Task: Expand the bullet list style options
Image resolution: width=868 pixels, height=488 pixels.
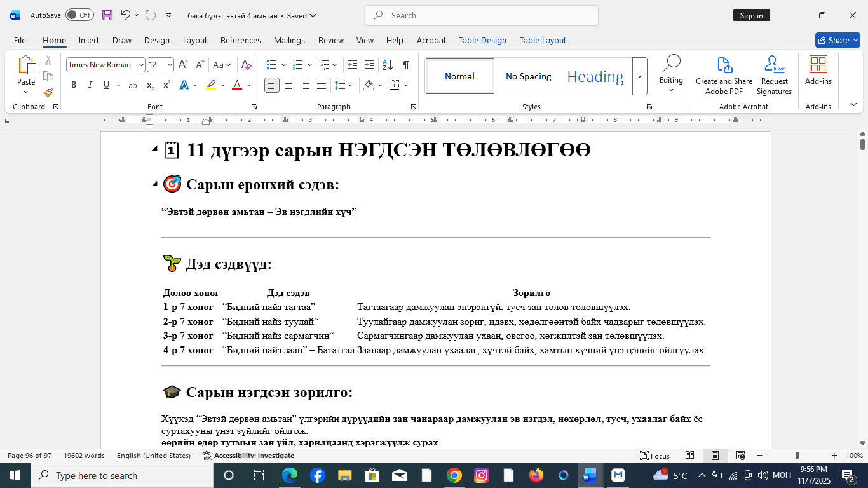Action: [282, 64]
